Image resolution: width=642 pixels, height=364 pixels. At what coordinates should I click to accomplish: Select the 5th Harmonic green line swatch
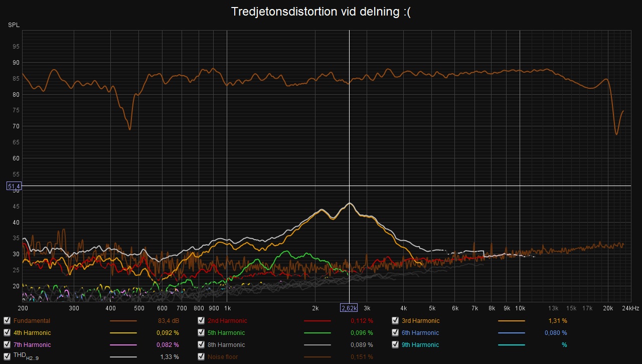(x=317, y=333)
